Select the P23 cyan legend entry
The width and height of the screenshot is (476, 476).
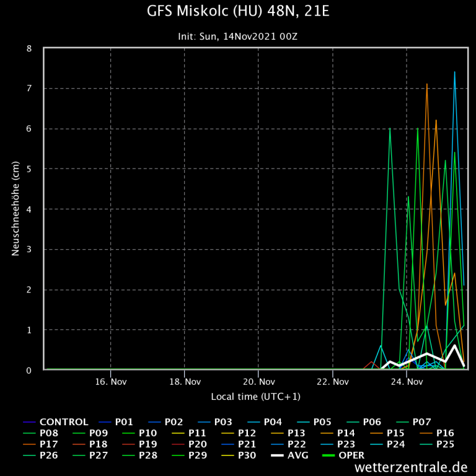click(349, 444)
